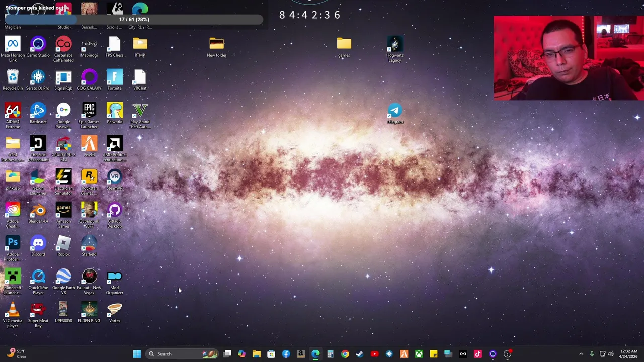Screen dimensions: 644x362
Task: Open TikTok app from the taskbar
Action: pyautogui.click(x=478, y=354)
